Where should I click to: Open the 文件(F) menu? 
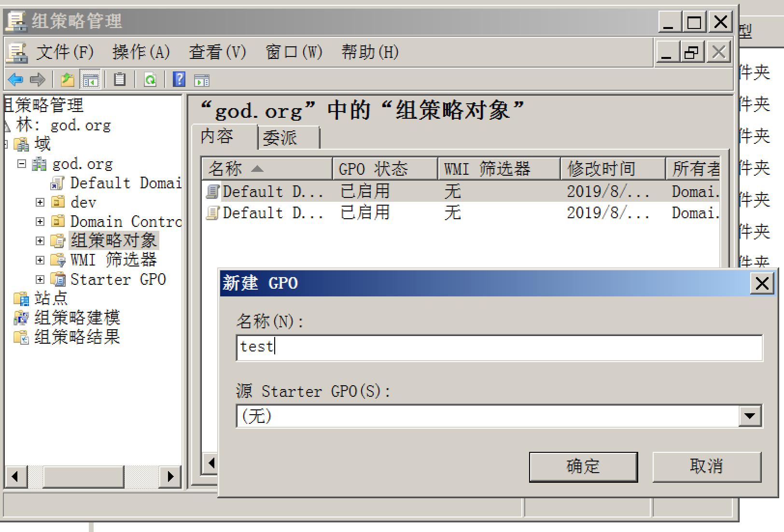(65, 52)
